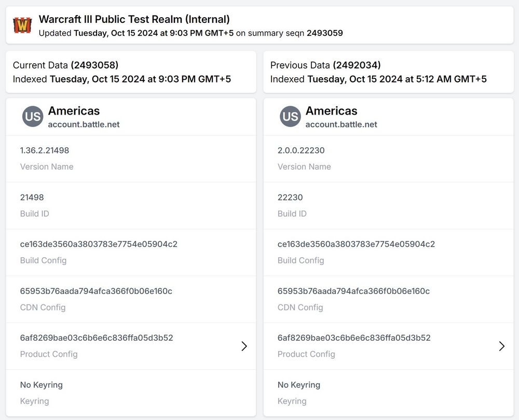Screen dimensions: 519x420
Task: Open Product Config hash row in Current Data
Action: tap(131, 346)
